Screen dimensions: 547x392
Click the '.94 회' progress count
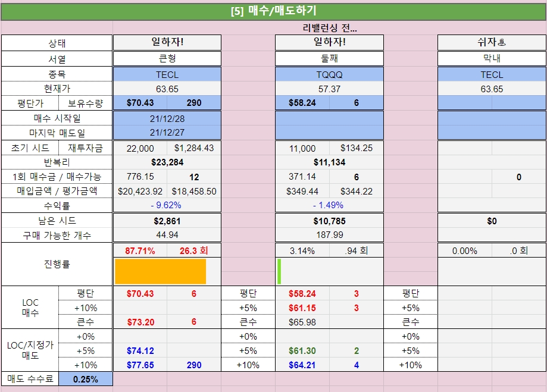[356, 251]
